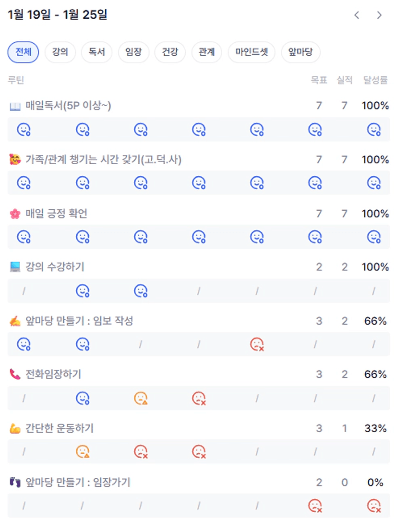This screenshot has width=397, height=532.
Task: Go to the previous week
Action: 357,15
